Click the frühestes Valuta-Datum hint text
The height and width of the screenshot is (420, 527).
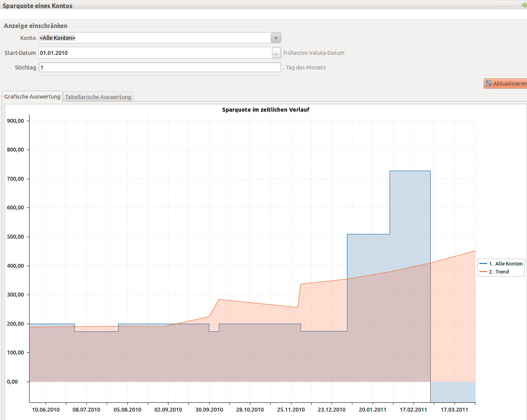(314, 53)
